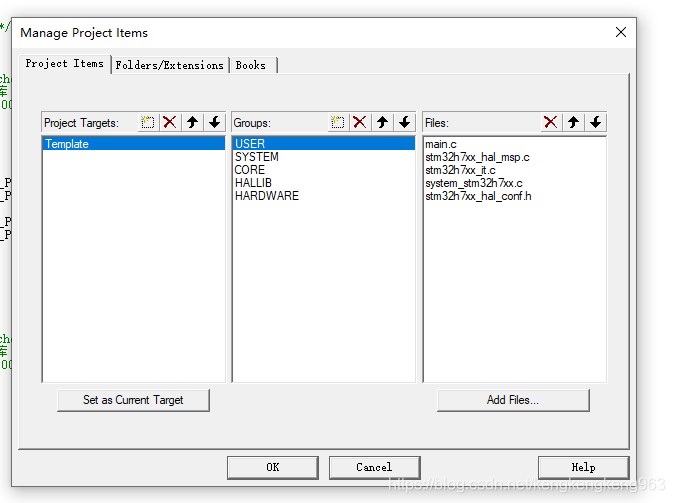Move the Project Target up
675x503 pixels.
tap(192, 122)
